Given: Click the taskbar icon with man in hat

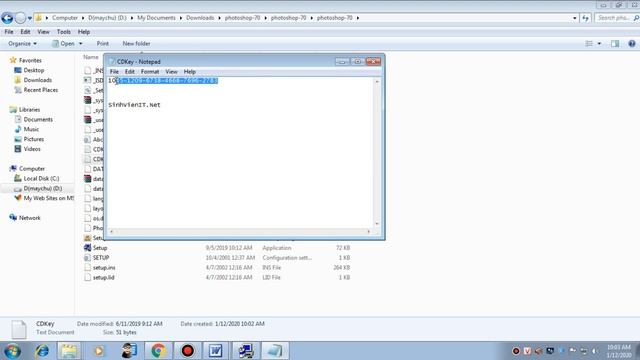Looking at the screenshot, I should coord(129,351).
